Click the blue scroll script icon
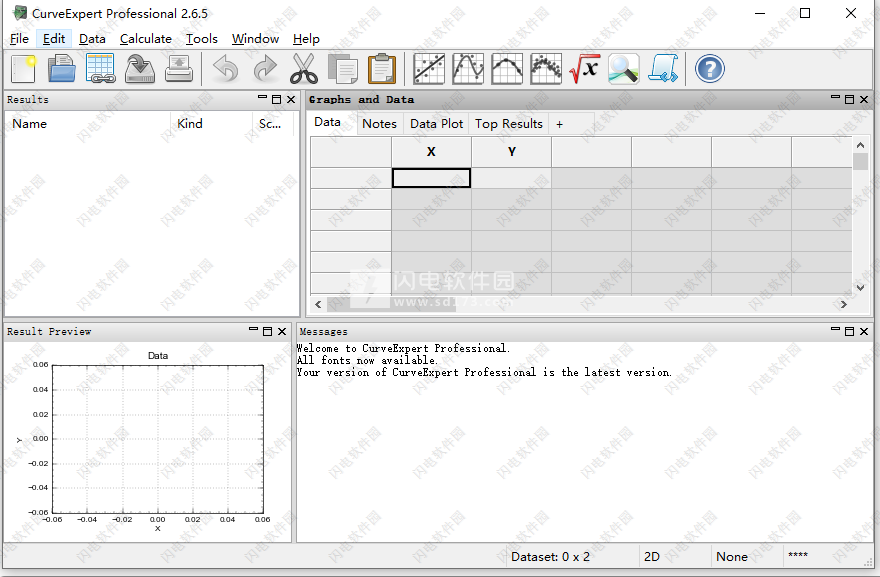The image size is (880, 577). click(663, 69)
